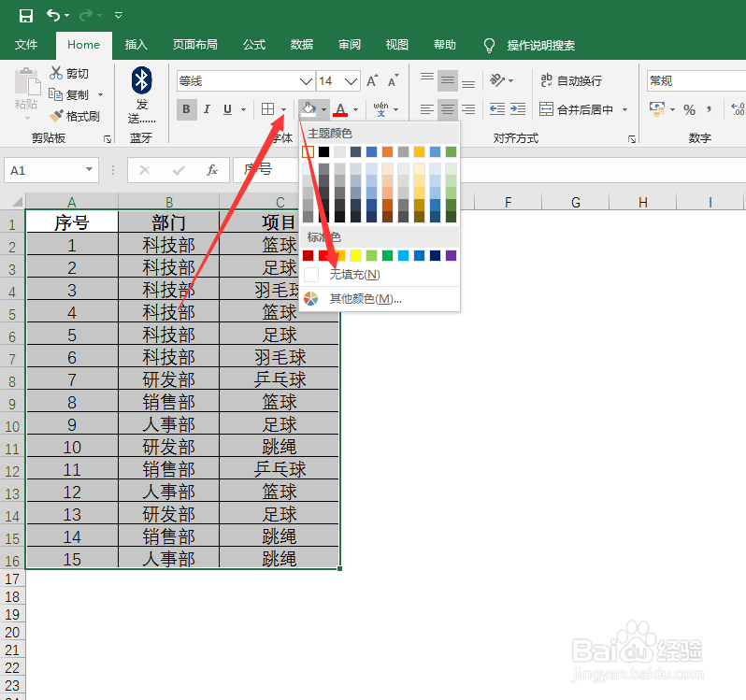Click the text orientation icon
This screenshot has width=746, height=700.
497,79
